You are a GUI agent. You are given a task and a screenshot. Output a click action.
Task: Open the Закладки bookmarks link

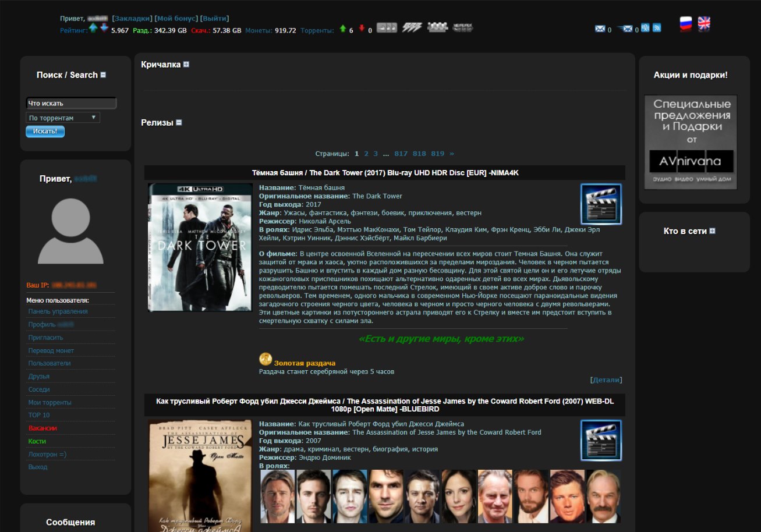[132, 19]
